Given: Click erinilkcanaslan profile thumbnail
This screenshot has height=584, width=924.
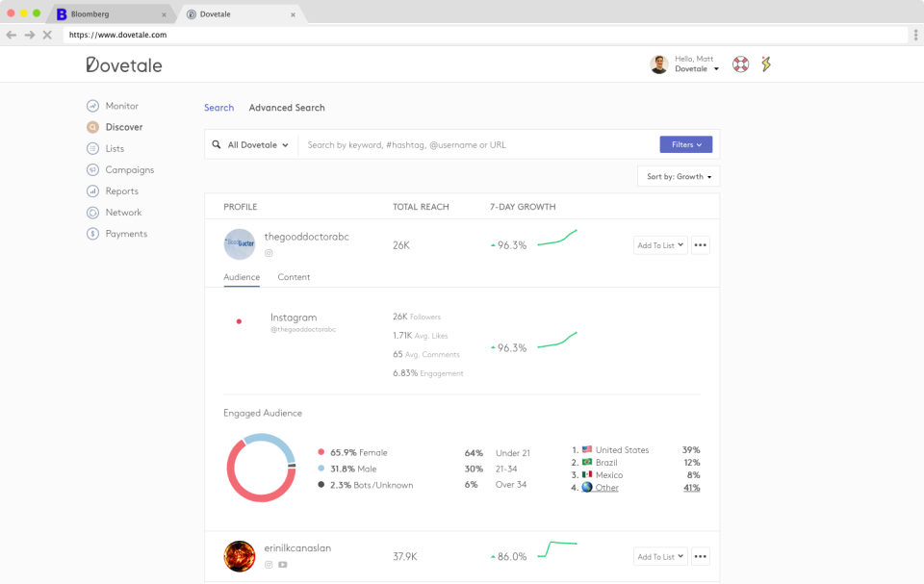Looking at the screenshot, I should 240,556.
